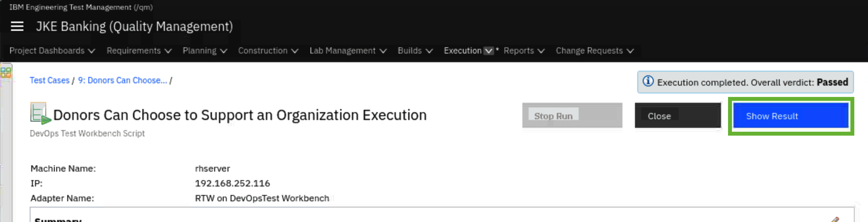Screen dimensions: 868x222
Task: Click the info icon in verdict banner
Action: click(648, 81)
